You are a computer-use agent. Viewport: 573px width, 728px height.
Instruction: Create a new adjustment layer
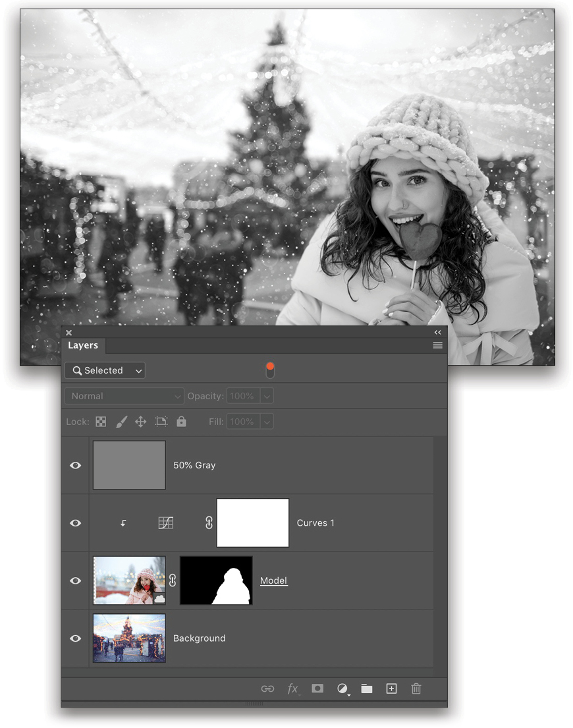[342, 688]
